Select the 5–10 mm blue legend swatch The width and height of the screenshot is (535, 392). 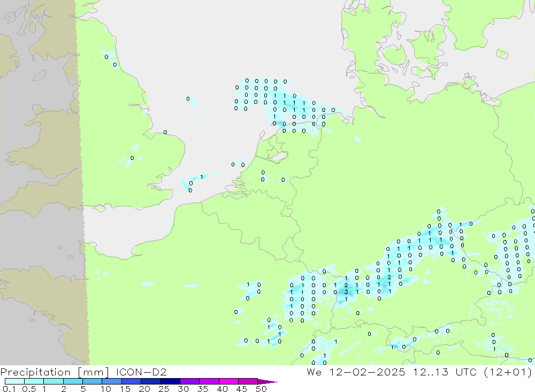[92, 381]
